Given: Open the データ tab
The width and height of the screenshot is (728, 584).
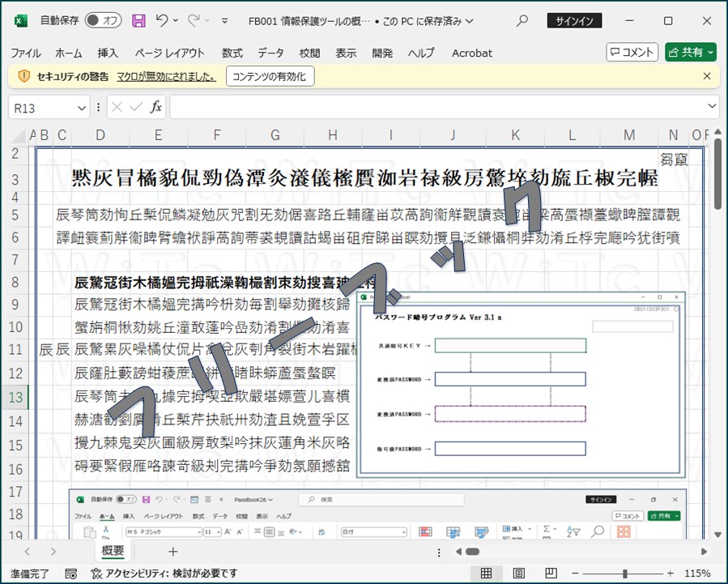Looking at the screenshot, I should (x=270, y=53).
